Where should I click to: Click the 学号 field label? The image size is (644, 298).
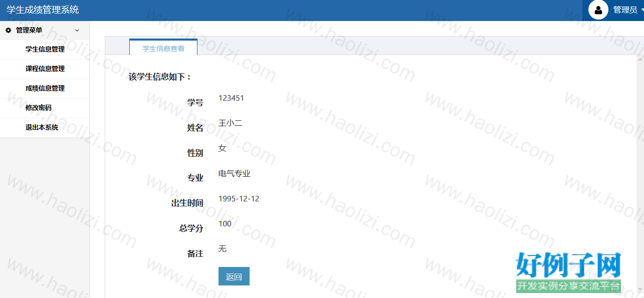click(195, 103)
